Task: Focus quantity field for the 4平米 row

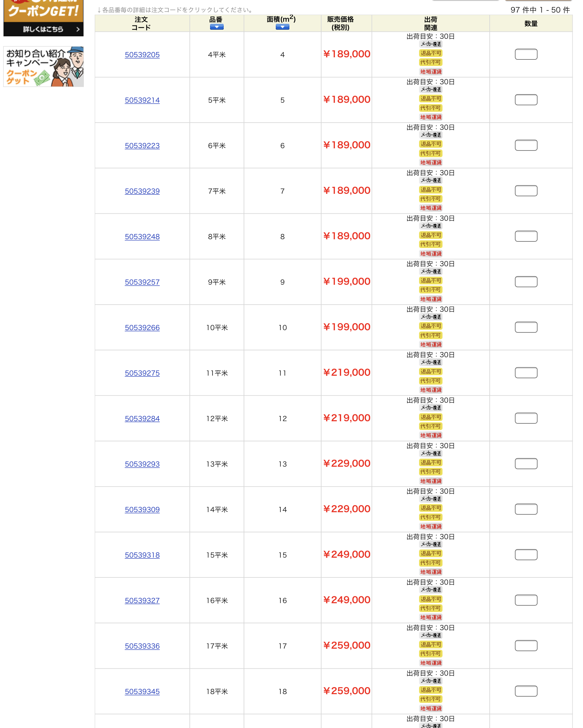Action: (x=526, y=54)
